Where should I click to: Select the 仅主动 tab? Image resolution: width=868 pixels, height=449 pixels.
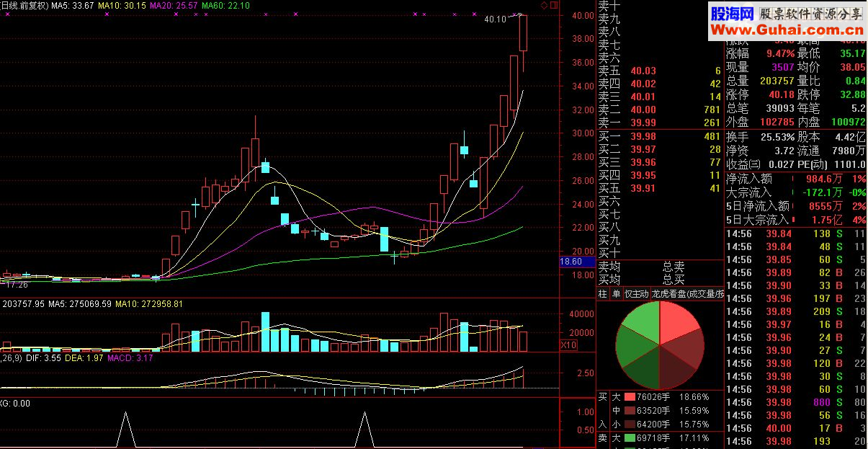point(635,294)
